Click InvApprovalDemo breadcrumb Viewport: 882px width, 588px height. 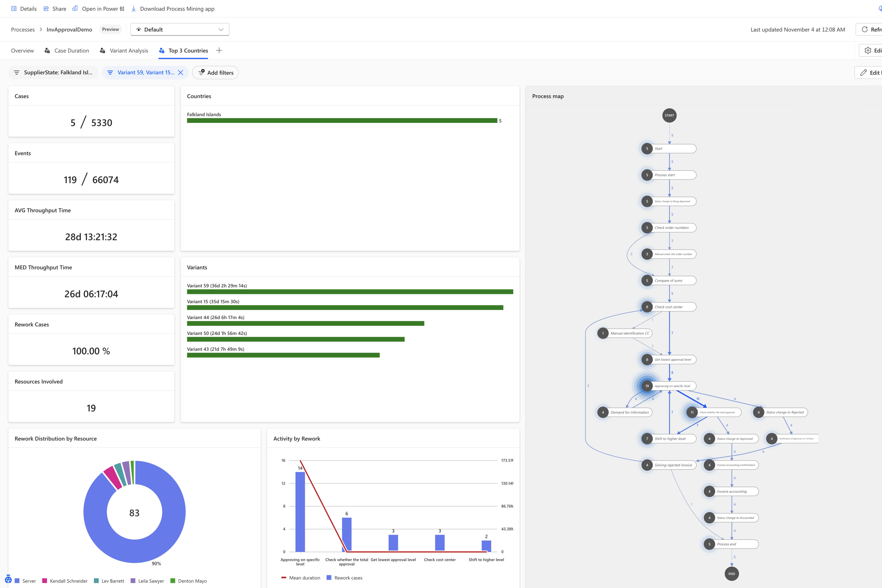[69, 30]
